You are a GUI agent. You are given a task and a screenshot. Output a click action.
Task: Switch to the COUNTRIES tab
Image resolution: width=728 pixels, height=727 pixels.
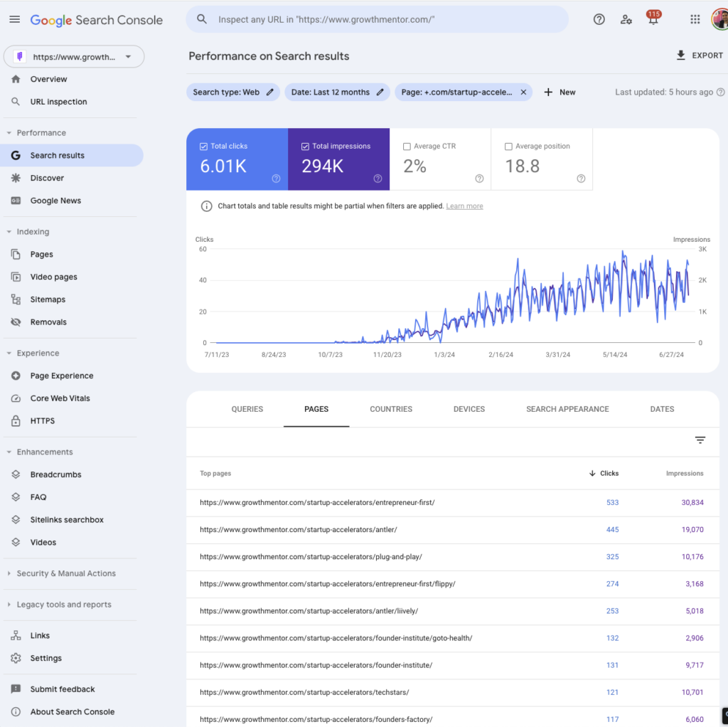click(391, 409)
